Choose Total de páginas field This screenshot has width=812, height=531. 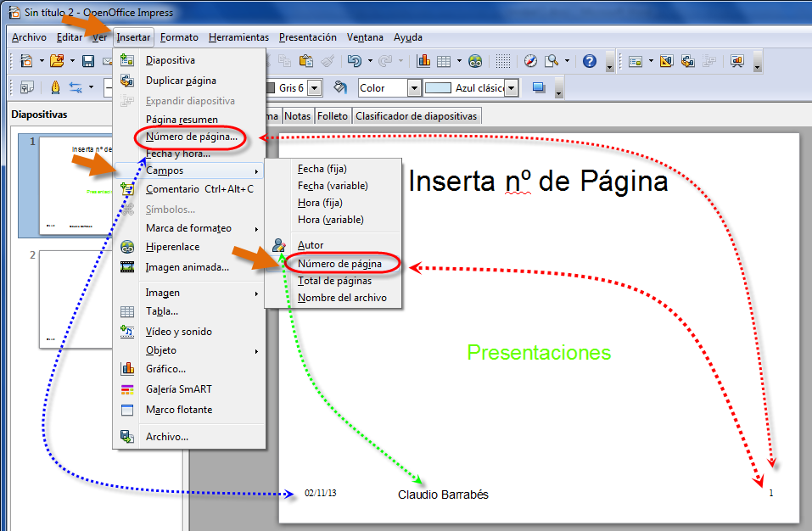pyautogui.click(x=334, y=281)
